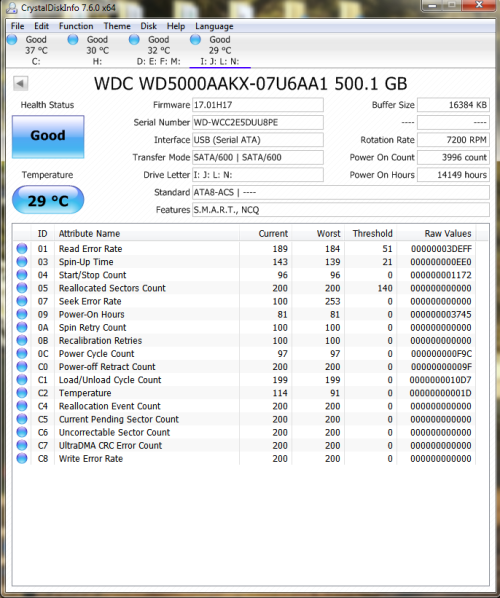Click the Drive Letter field
Viewport: 500px width, 598px height.
tap(257, 175)
